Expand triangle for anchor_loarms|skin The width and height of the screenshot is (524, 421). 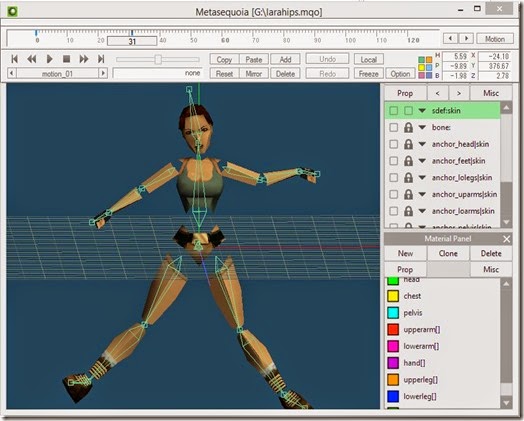[x=422, y=211]
